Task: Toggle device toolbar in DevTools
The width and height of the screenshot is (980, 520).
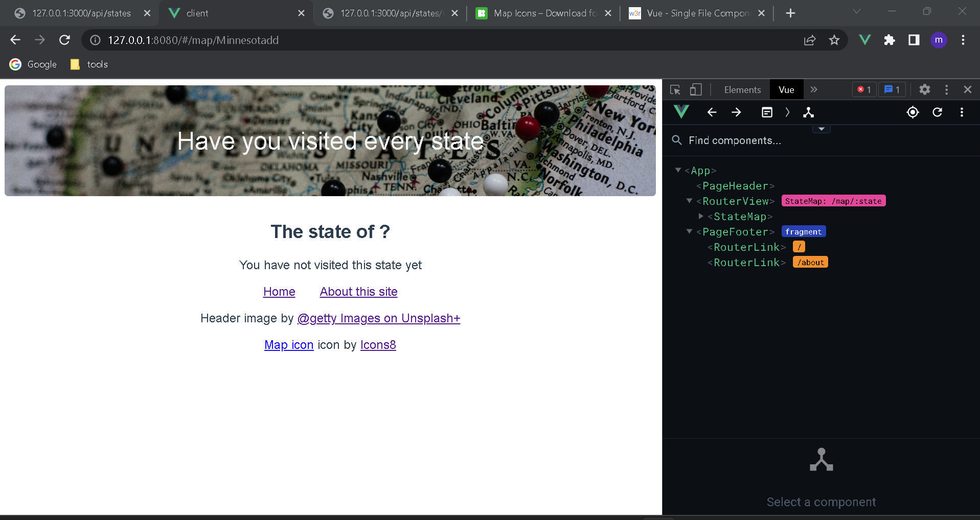Action: [x=695, y=90]
